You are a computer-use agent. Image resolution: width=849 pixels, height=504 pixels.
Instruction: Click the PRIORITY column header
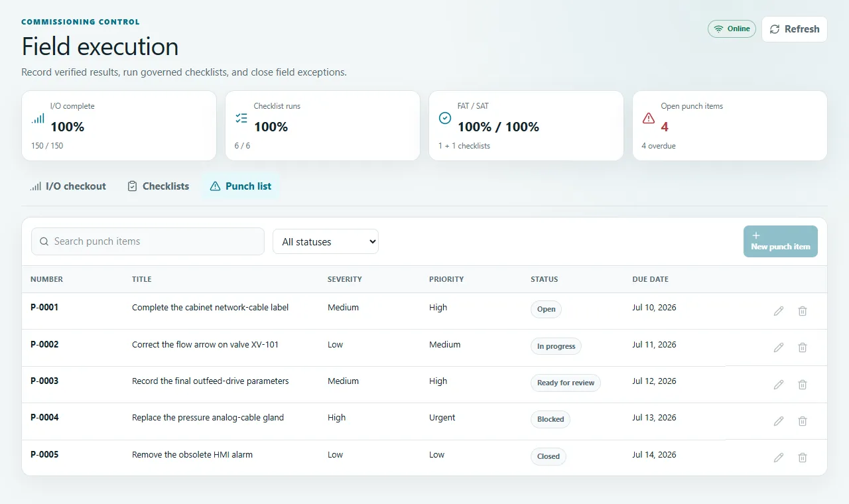coord(446,279)
